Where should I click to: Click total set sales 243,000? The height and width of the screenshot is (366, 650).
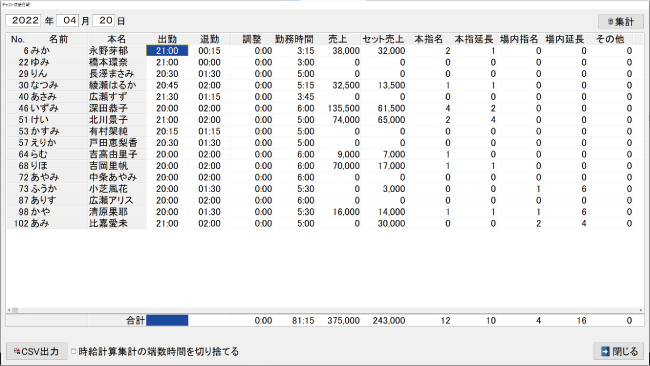point(389,320)
